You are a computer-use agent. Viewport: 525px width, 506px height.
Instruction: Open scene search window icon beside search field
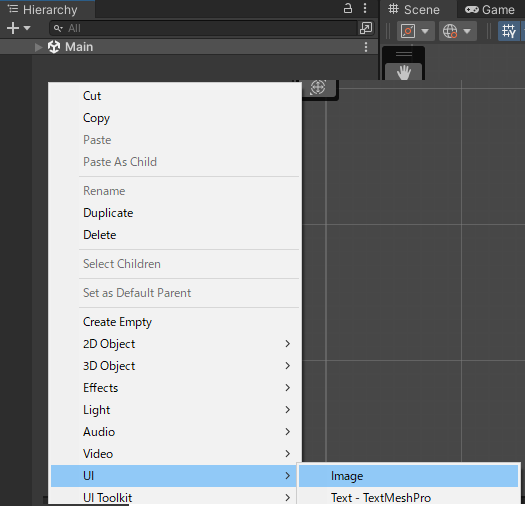point(366,28)
